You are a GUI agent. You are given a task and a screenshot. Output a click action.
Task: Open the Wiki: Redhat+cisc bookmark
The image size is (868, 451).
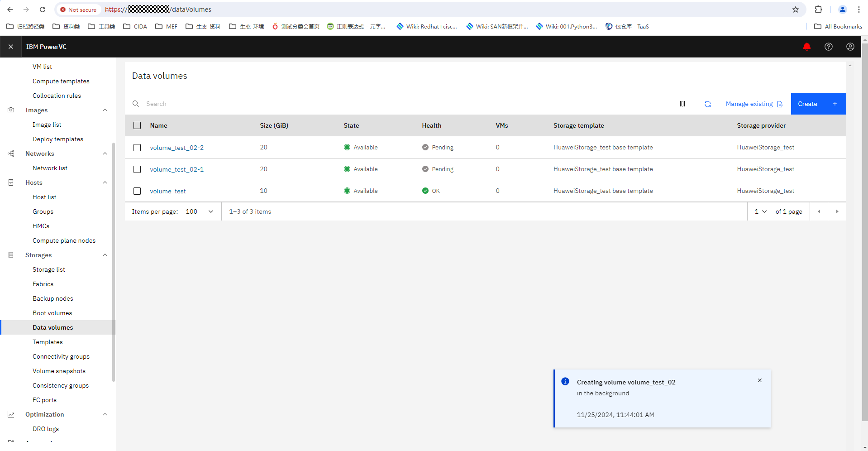point(427,26)
